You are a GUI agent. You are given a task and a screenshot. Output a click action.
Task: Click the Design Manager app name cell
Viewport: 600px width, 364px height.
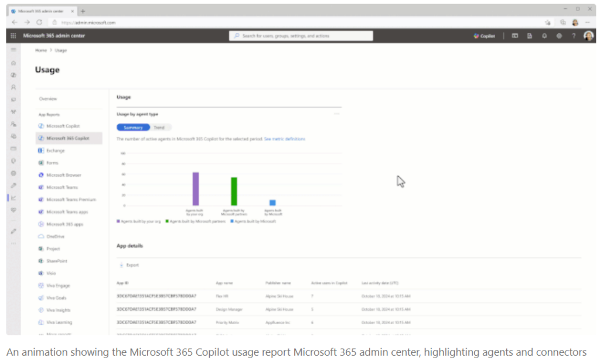229,310
